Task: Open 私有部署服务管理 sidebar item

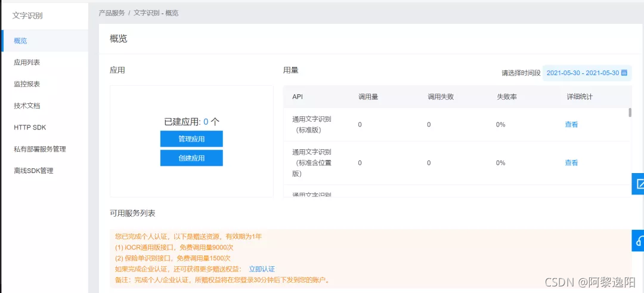Action: click(x=44, y=149)
